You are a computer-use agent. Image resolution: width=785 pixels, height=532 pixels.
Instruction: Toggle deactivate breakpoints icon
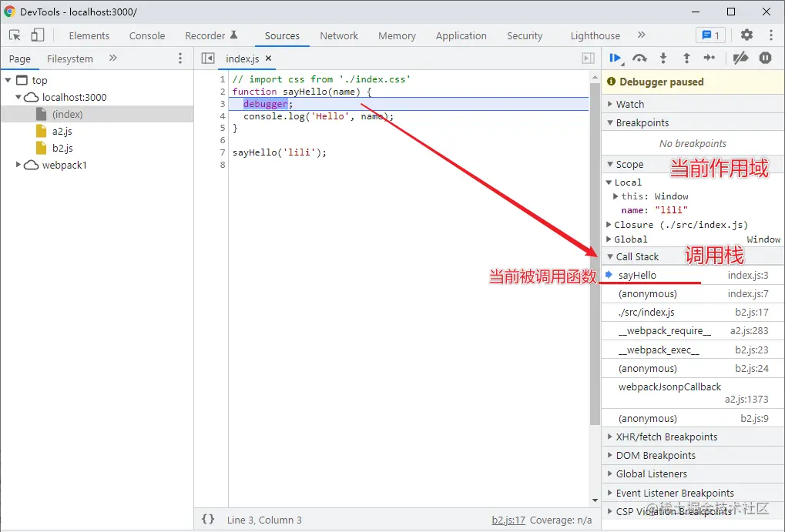740,58
